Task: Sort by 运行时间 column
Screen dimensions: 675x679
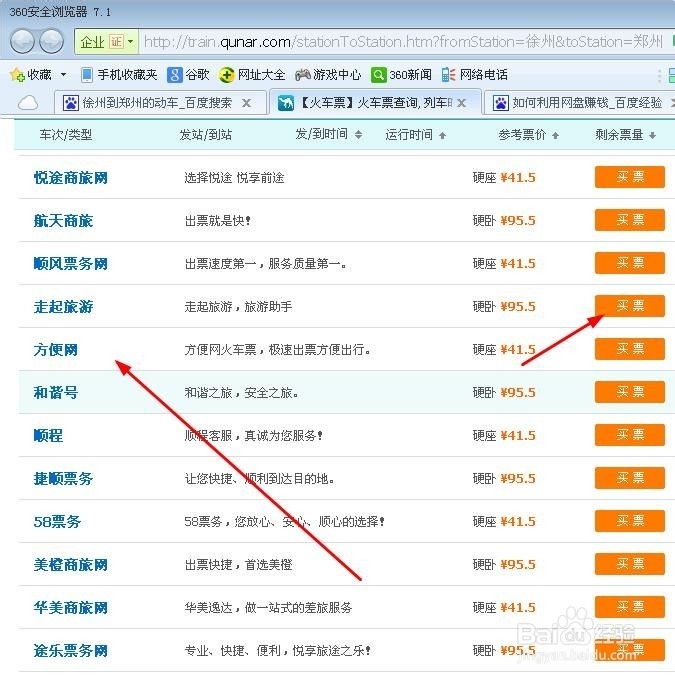Action: tap(416, 135)
